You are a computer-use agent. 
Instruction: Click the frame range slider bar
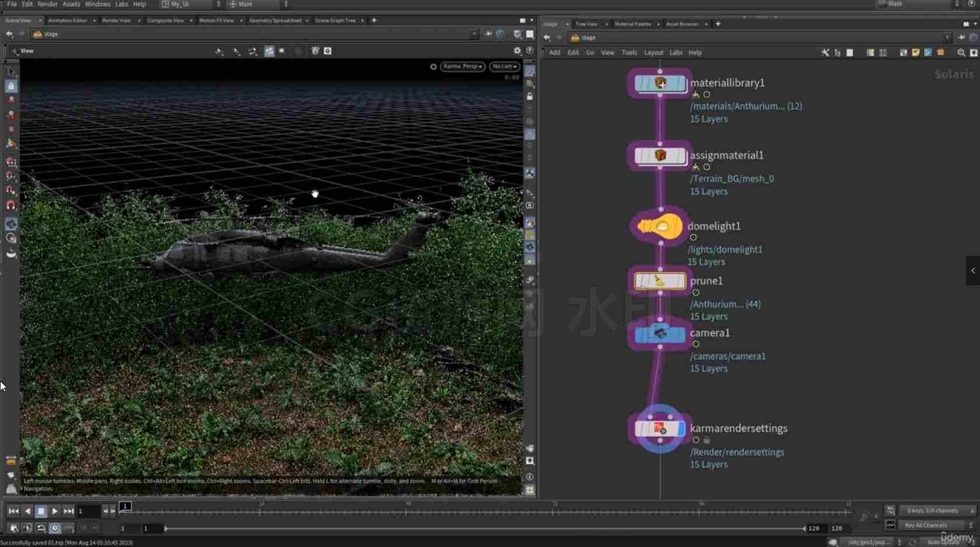[x=484, y=528]
